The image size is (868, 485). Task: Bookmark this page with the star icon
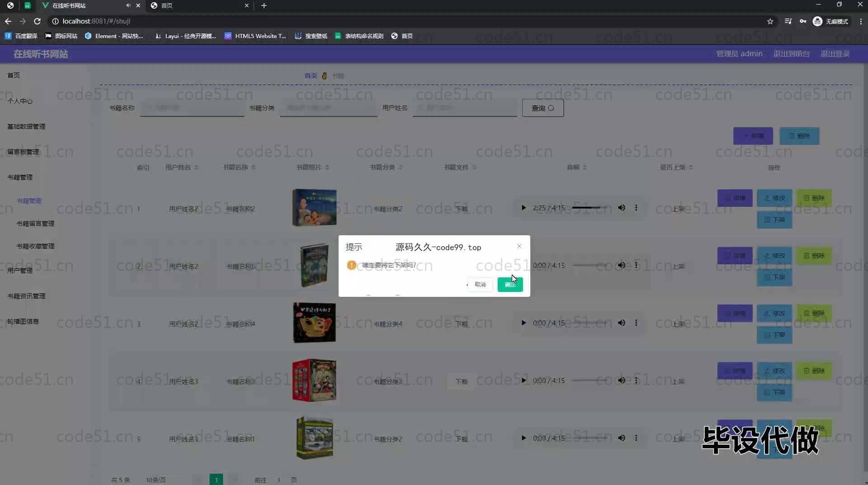coord(770,21)
